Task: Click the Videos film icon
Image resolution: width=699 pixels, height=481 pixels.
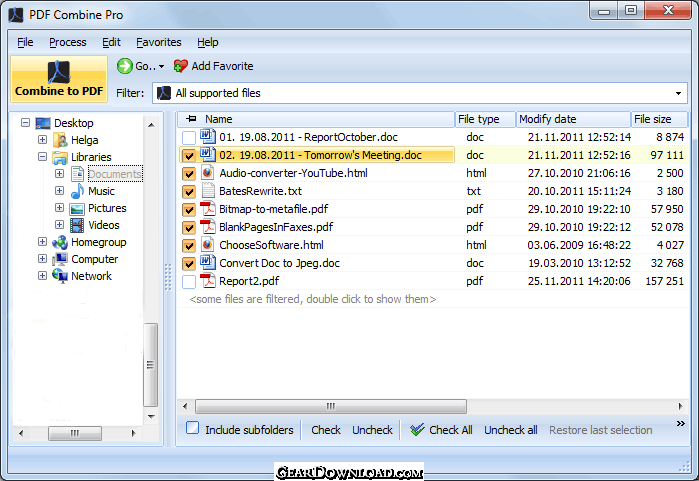Action: coord(77,225)
